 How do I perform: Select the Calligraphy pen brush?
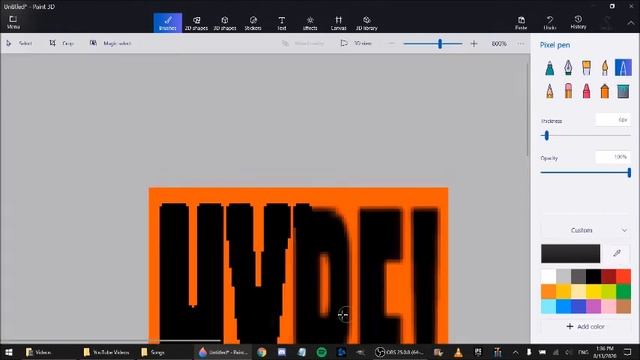[568, 68]
